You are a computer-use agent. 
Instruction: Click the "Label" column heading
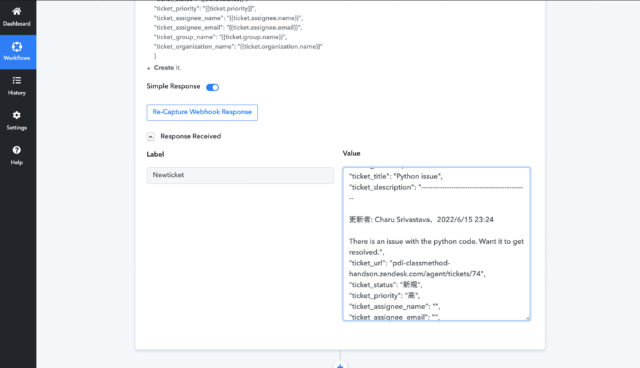tap(155, 154)
